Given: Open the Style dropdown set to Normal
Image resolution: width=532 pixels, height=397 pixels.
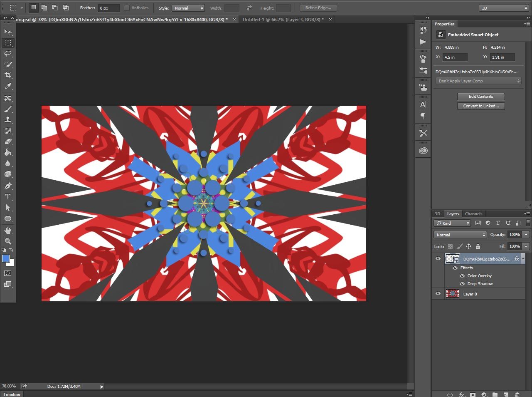Looking at the screenshot, I should (x=188, y=8).
